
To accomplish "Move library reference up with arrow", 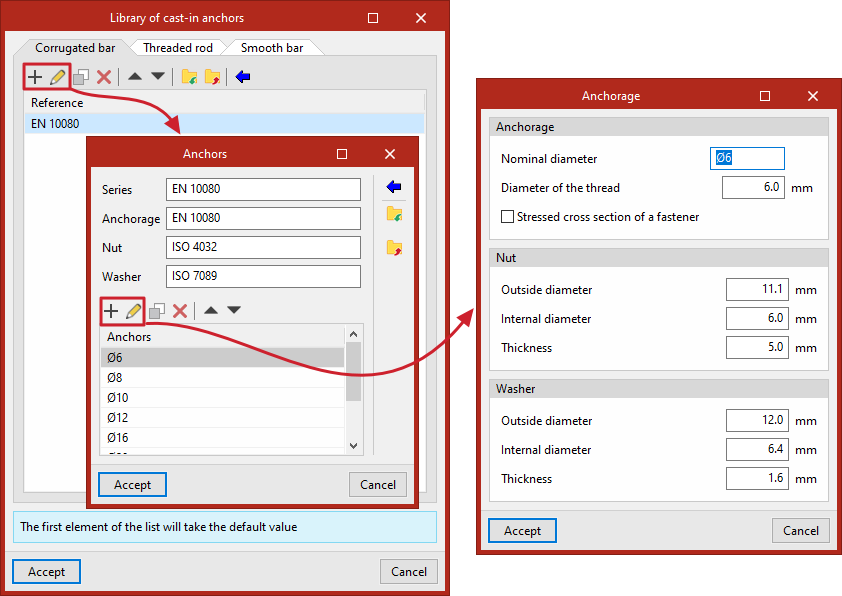I will (x=135, y=76).
